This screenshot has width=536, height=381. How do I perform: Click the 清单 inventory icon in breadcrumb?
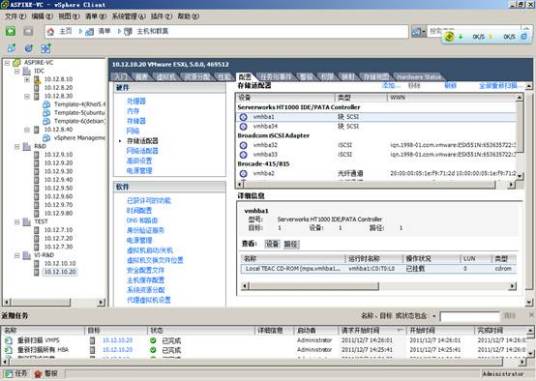coord(90,32)
